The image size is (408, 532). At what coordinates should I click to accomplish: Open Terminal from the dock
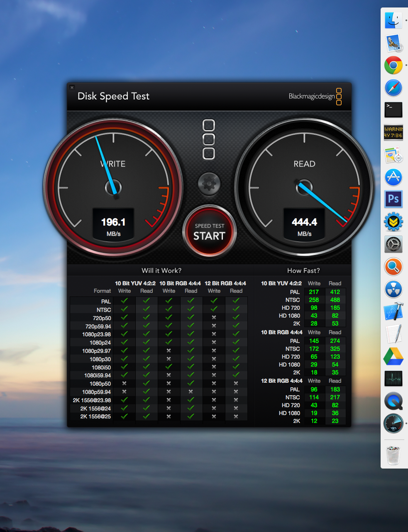(x=393, y=110)
